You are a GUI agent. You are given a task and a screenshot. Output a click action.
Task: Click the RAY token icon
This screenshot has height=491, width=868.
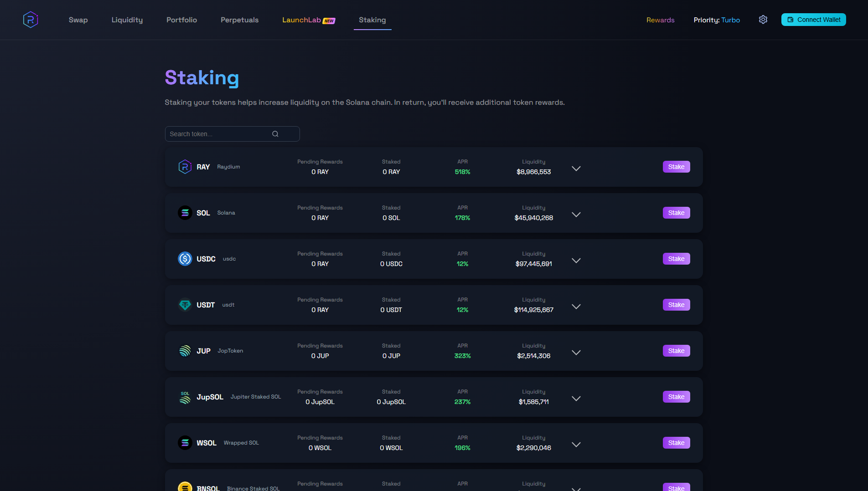(x=185, y=167)
